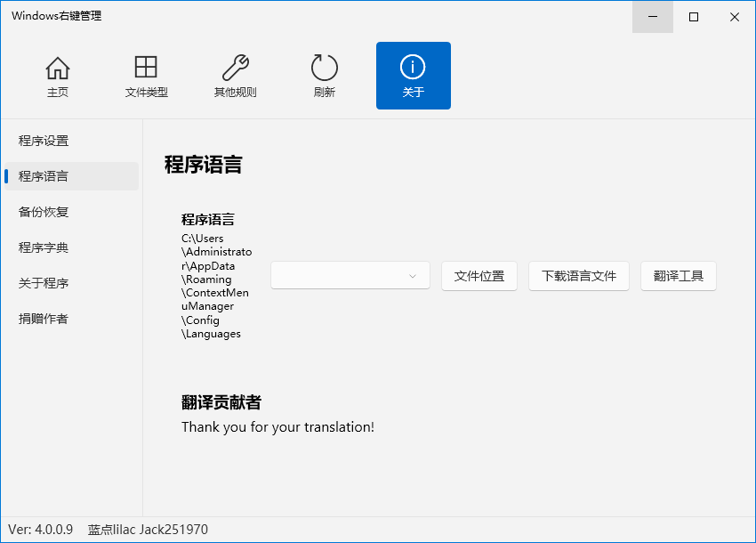Close the Windows右键管理 window
This screenshot has height=543, width=756.
pos(735,17)
